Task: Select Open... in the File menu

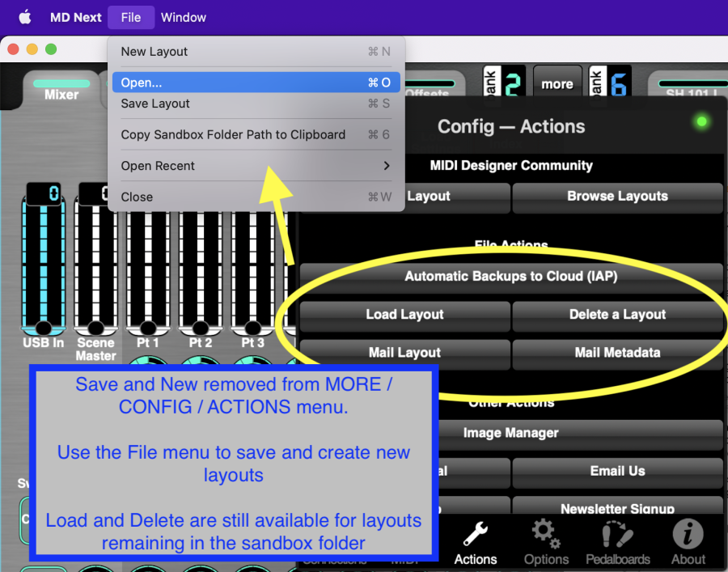Action: pos(256,83)
